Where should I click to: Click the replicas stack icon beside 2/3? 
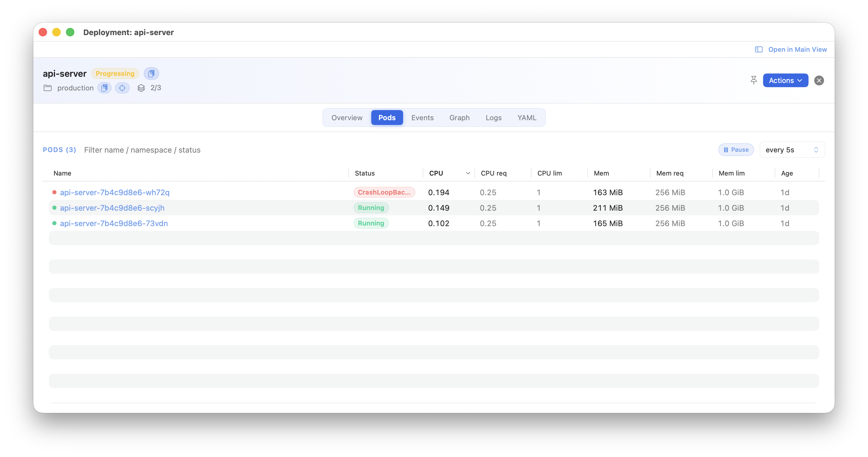[141, 88]
